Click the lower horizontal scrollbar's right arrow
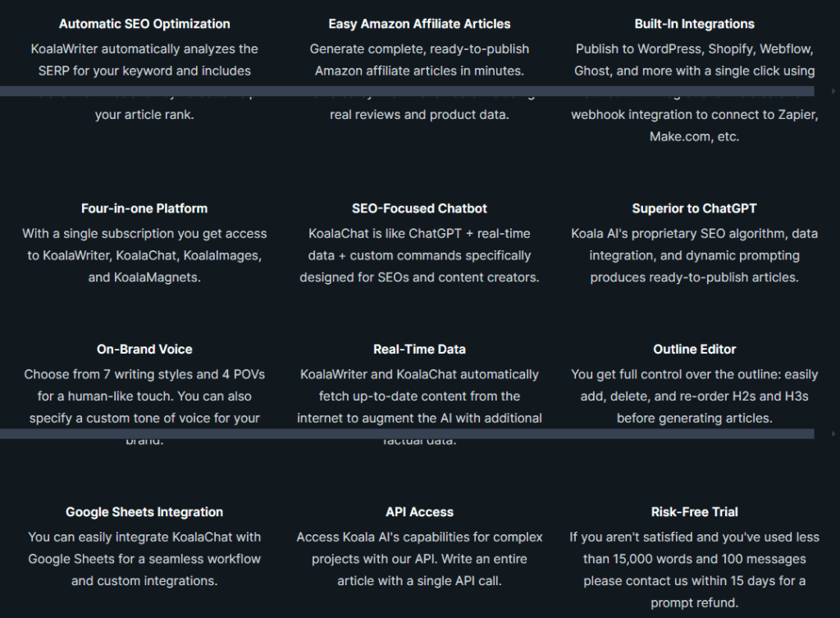The image size is (840, 618). click(833, 433)
